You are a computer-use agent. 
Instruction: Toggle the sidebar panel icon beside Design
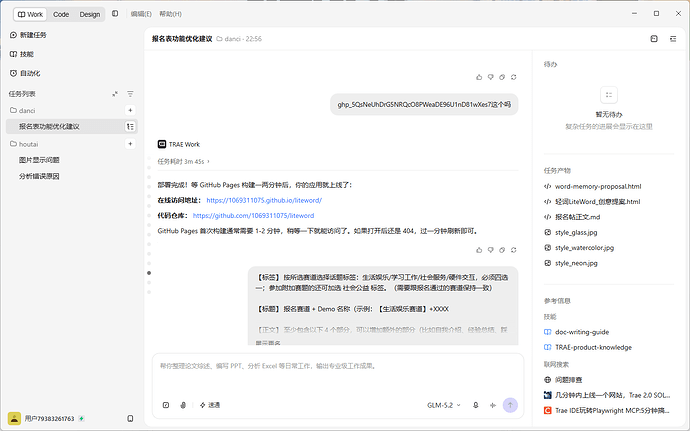coord(115,14)
